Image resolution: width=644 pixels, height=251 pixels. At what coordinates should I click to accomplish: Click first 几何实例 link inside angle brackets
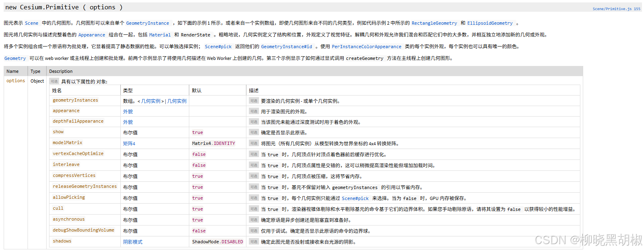[151, 101]
